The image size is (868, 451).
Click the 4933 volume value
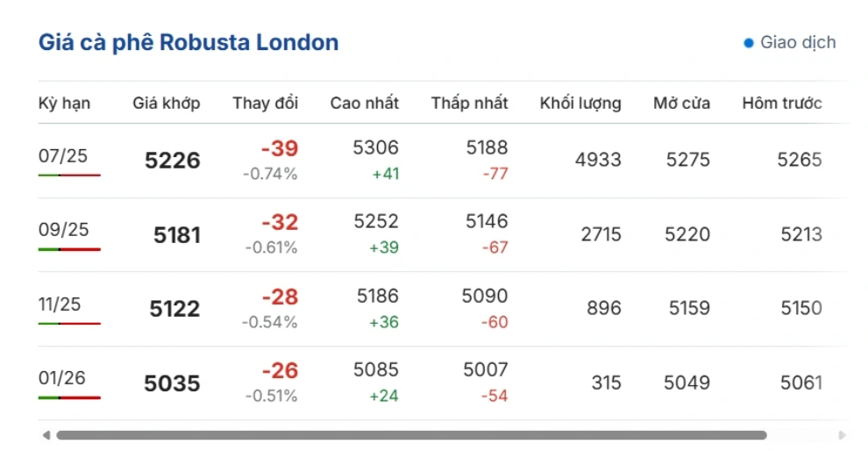(598, 160)
